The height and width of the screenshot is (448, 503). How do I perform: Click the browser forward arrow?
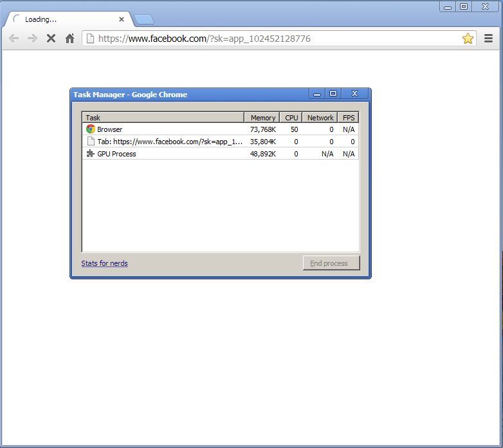(x=32, y=39)
